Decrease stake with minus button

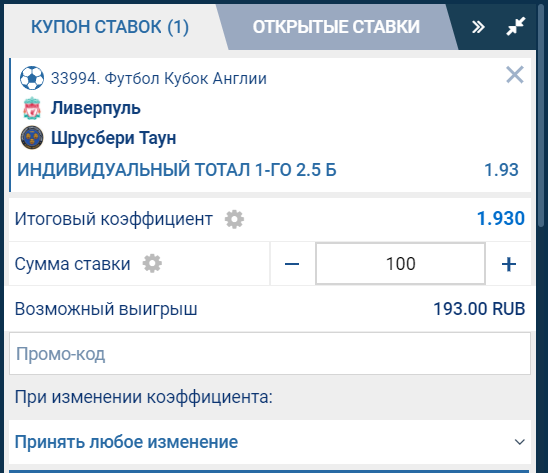292,264
